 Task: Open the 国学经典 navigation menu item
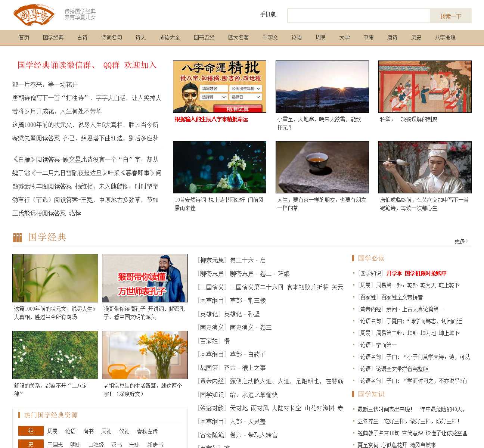click(53, 37)
